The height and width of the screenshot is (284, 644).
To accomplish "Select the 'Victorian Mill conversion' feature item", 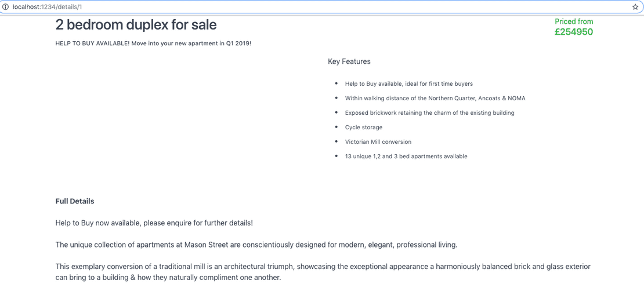I will 378,141.
